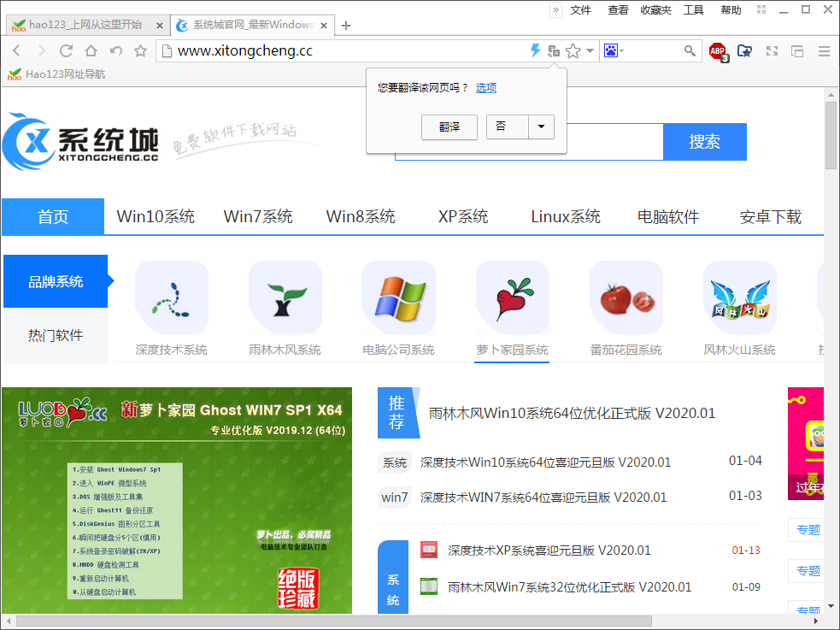Open the 帮助 menu

(731, 10)
